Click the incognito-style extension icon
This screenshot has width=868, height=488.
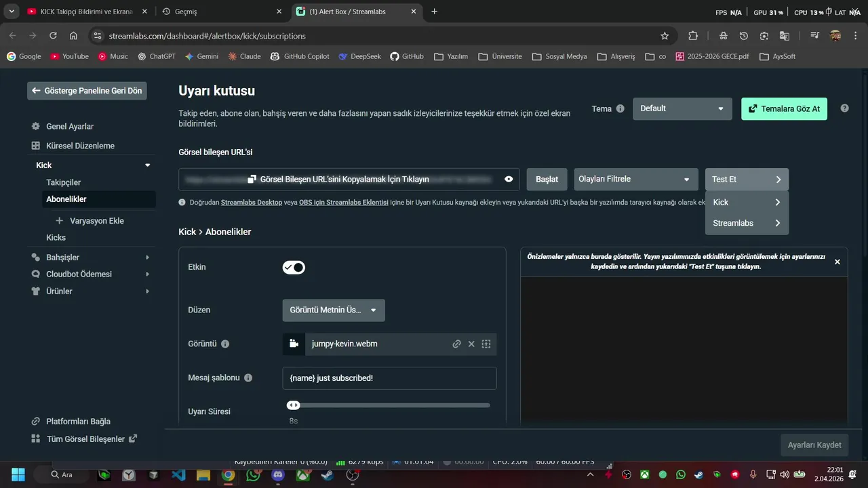point(724,36)
